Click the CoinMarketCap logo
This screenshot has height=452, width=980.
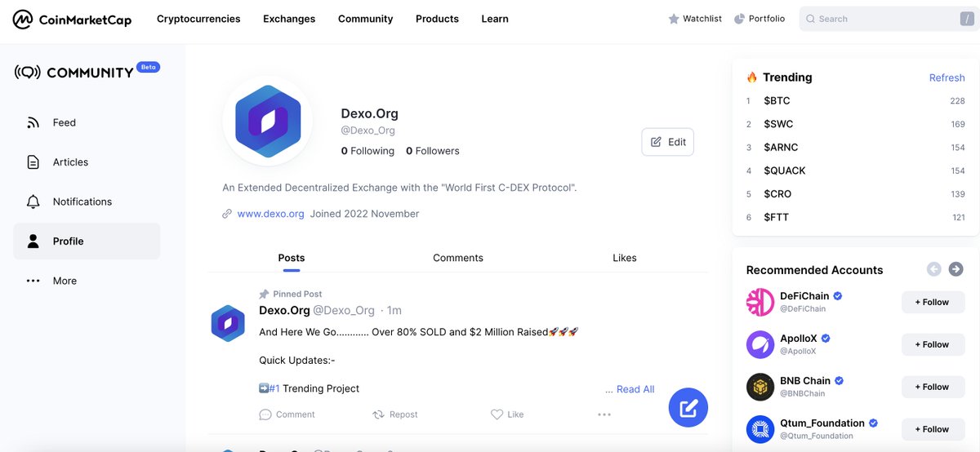pos(72,19)
